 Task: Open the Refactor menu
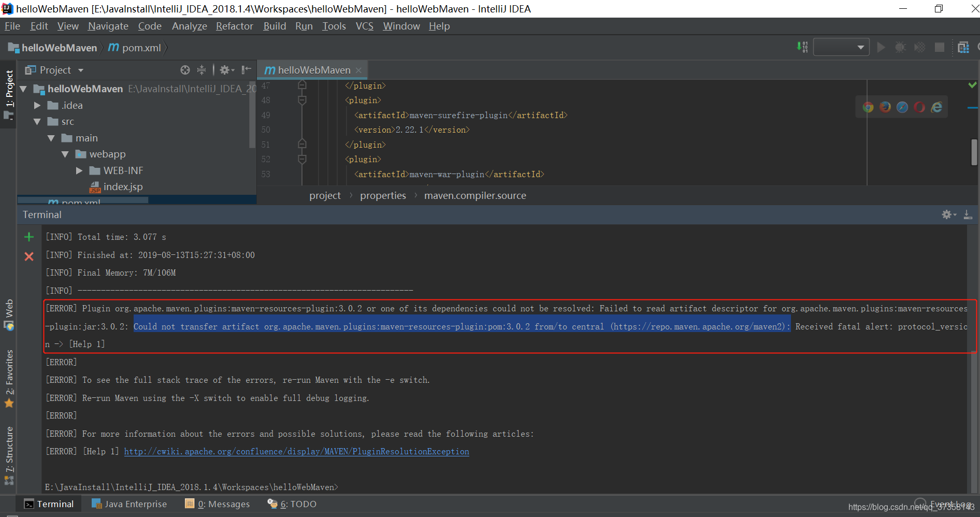pos(235,26)
